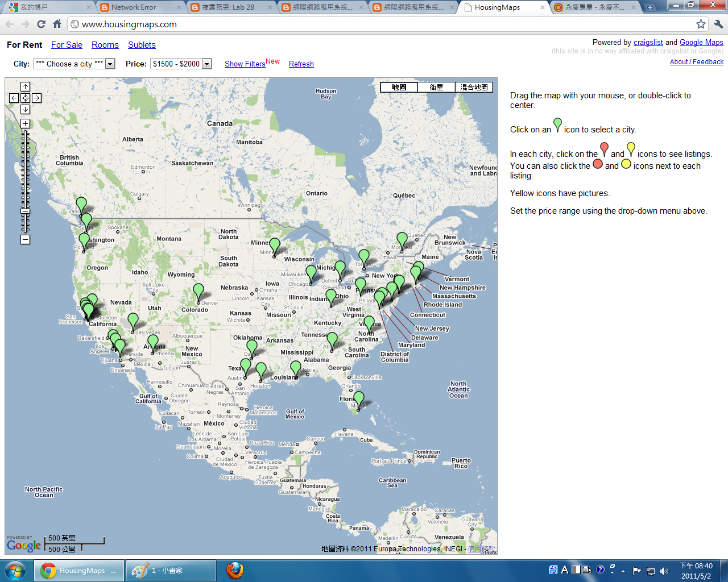Go to browser home page icon

(x=57, y=24)
